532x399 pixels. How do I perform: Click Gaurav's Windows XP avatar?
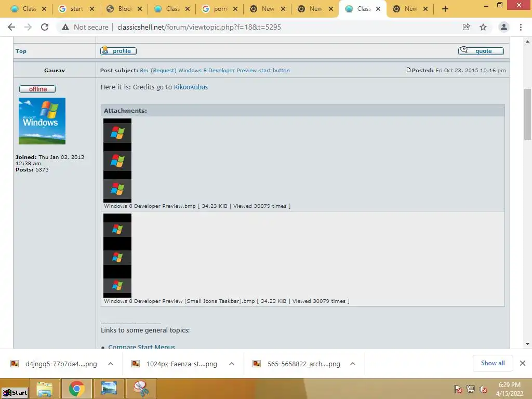pos(42,121)
